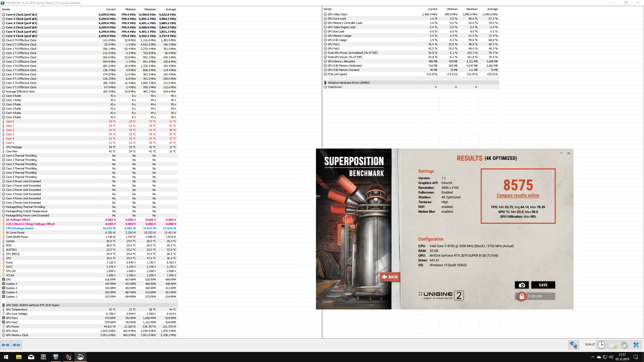Screen dimensions: 644x362
Task: Open the remote network monitoring icon
Action: point(573,345)
